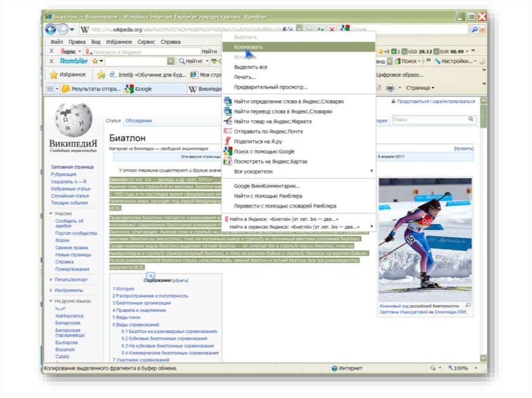Viewport: 532px width, 398px height.
Task: Choose Предварительный просмотр... in context menu
Action: [299, 87]
